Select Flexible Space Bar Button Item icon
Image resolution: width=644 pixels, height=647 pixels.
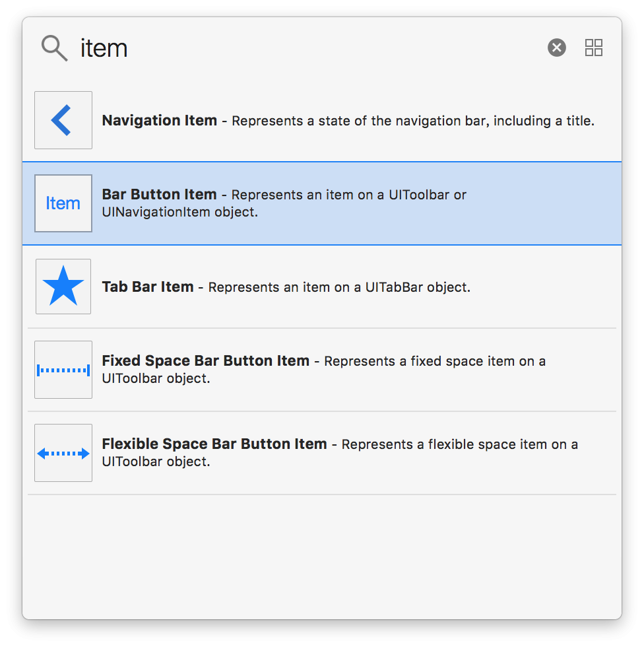tap(63, 453)
